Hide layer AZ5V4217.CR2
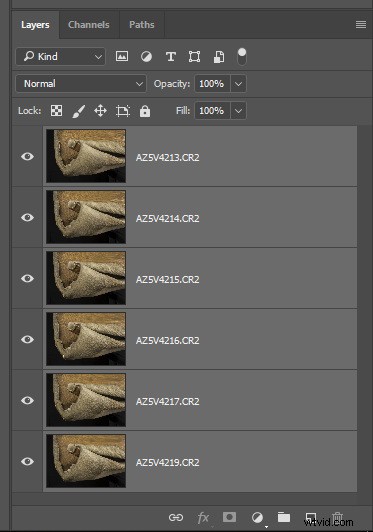 click(27, 400)
